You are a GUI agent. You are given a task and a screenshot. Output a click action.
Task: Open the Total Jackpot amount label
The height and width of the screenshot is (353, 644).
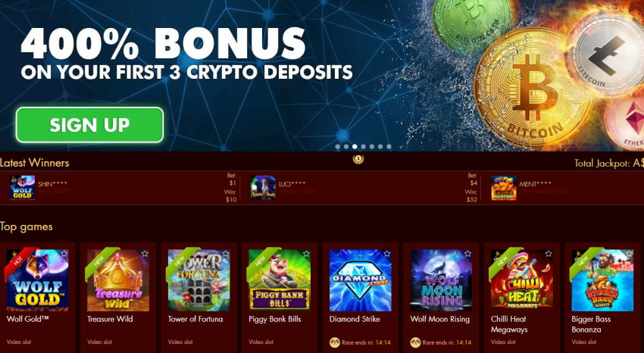coord(609,164)
